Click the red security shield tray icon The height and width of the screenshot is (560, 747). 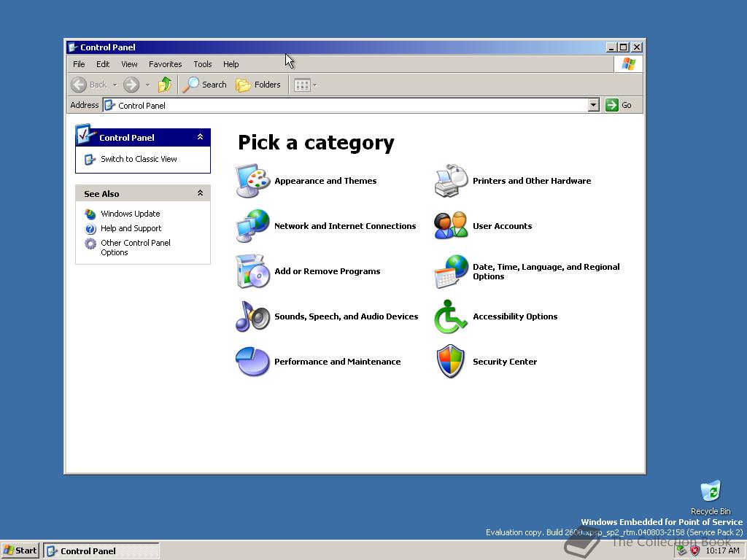click(x=695, y=551)
